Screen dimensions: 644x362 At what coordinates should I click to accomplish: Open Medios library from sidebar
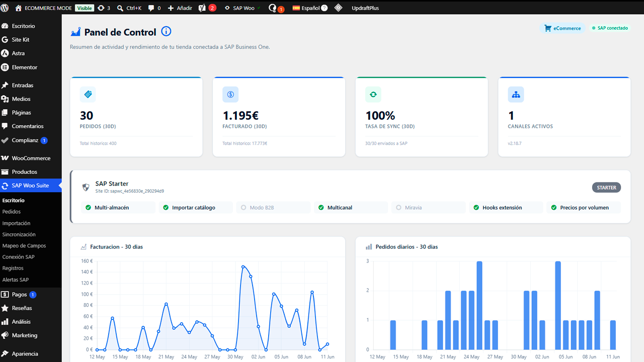coord(31,99)
